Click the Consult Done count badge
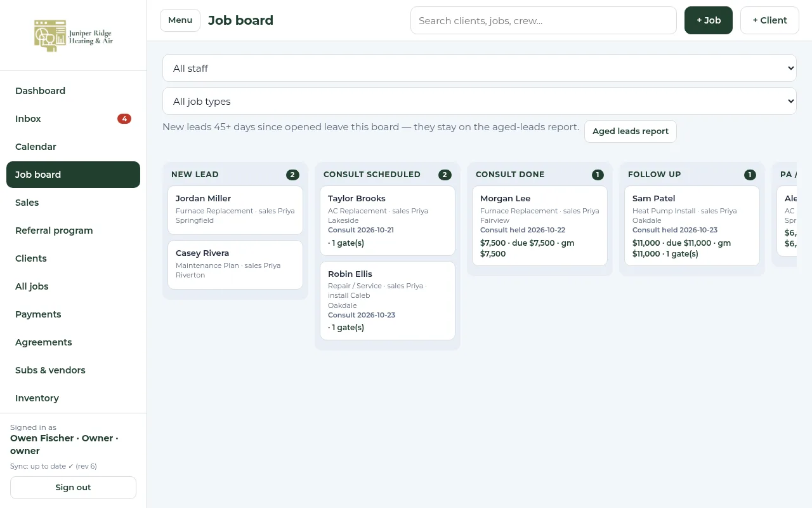Screen dimensions: 812x508 tap(598, 175)
